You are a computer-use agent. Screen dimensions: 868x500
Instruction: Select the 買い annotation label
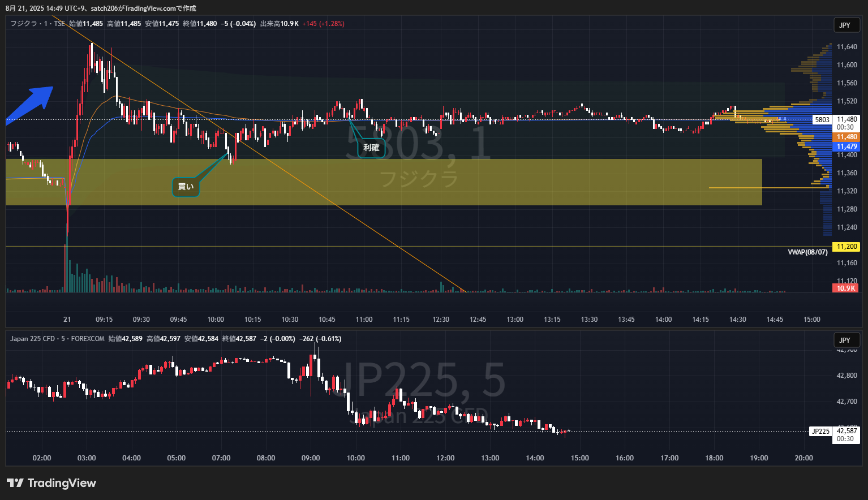coord(186,187)
